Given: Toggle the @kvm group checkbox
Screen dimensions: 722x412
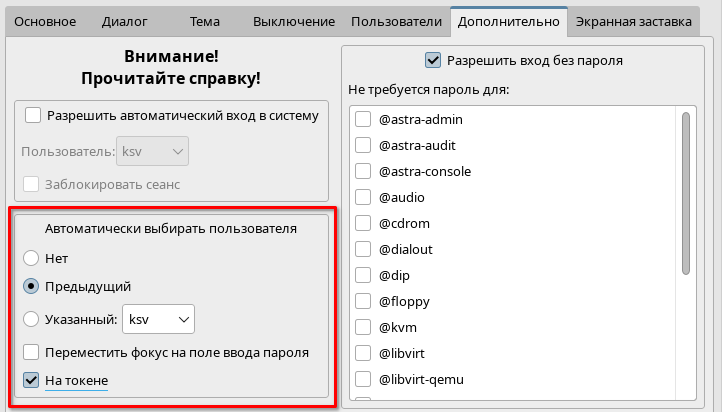Looking at the screenshot, I should 363,327.
